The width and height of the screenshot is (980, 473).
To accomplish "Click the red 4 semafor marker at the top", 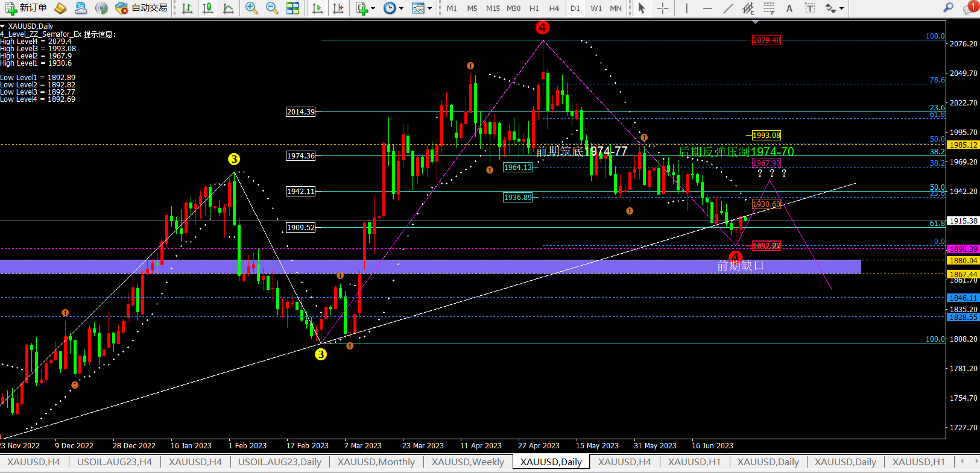I will point(542,28).
